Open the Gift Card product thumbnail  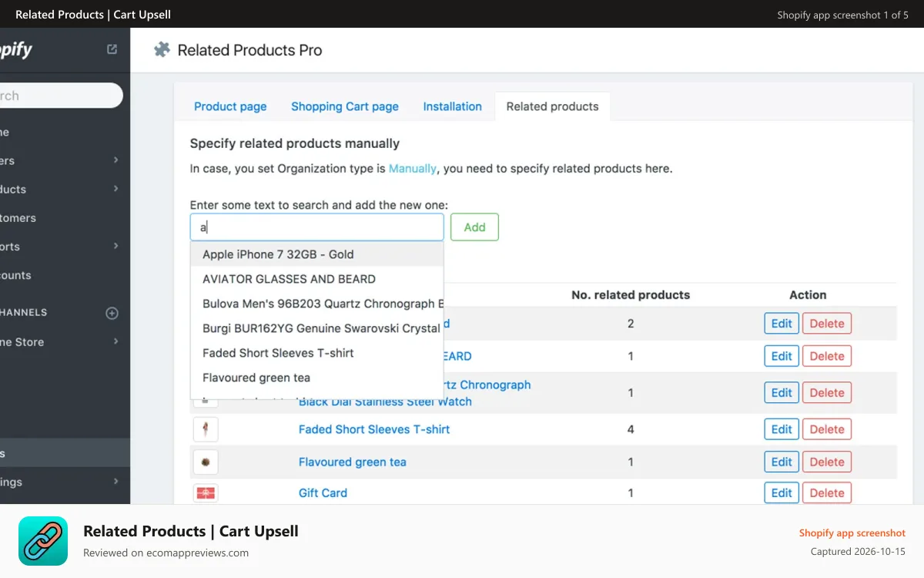pos(206,492)
